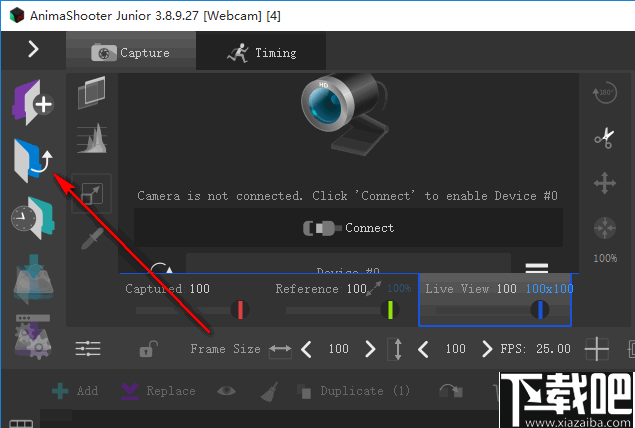635x428 pixels.
Task: Open the device hamburger menu icon
Action: coord(537,268)
